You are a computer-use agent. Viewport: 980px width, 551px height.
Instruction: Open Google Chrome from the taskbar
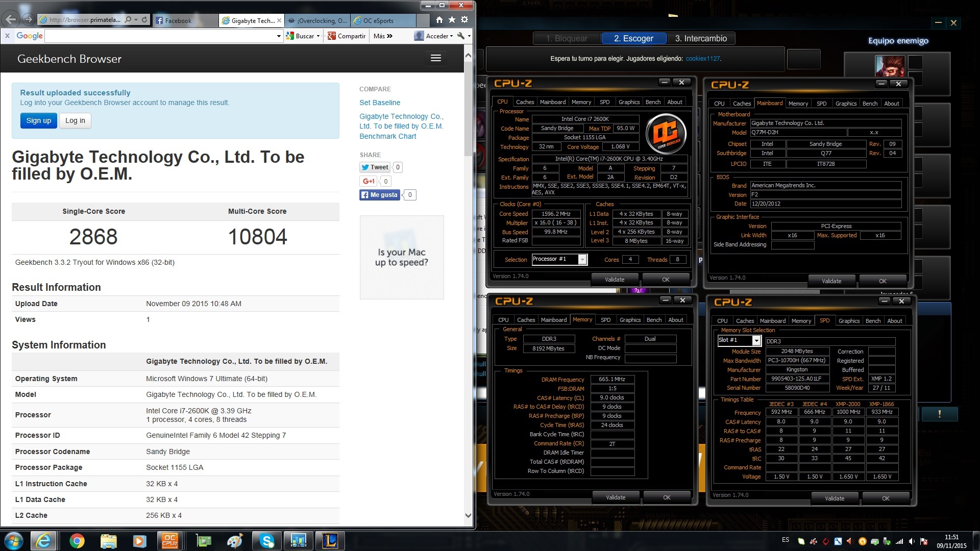point(77,541)
